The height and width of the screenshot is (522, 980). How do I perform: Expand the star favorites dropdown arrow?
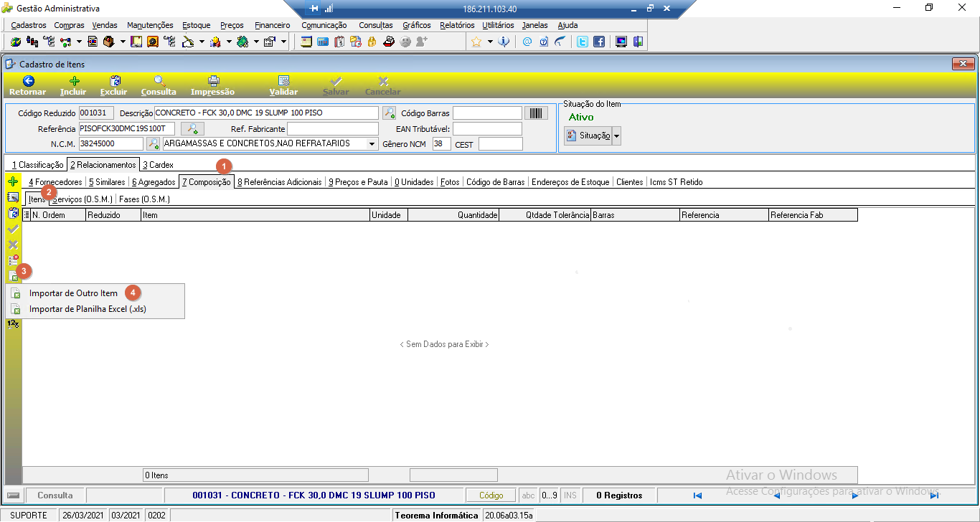pos(491,42)
